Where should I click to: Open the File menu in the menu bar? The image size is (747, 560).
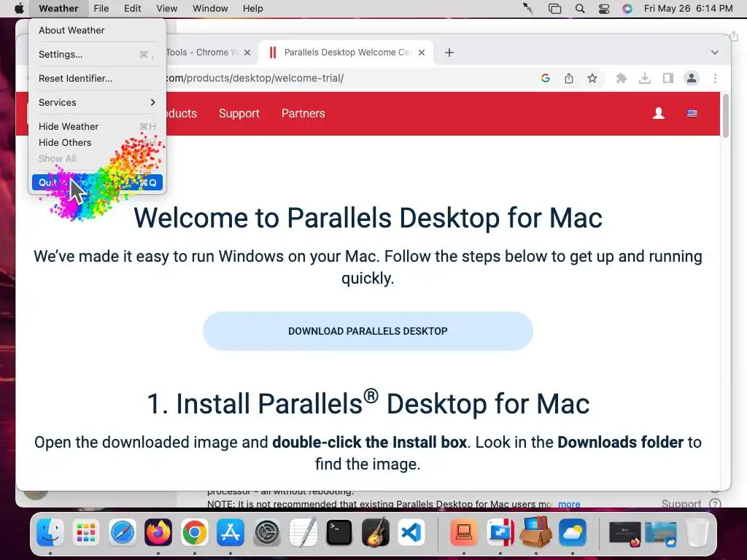coord(101,8)
